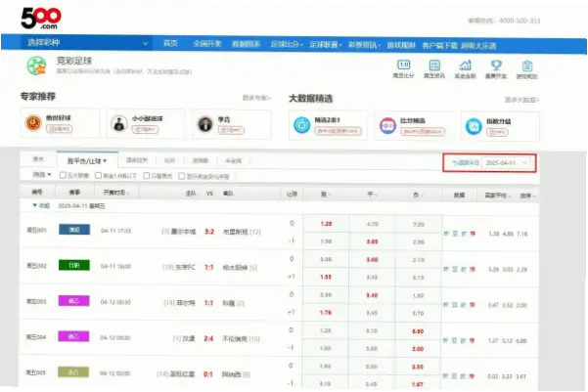
Task: Select the 1.55 handicap win odds in row 周五002
Action: [326, 277]
